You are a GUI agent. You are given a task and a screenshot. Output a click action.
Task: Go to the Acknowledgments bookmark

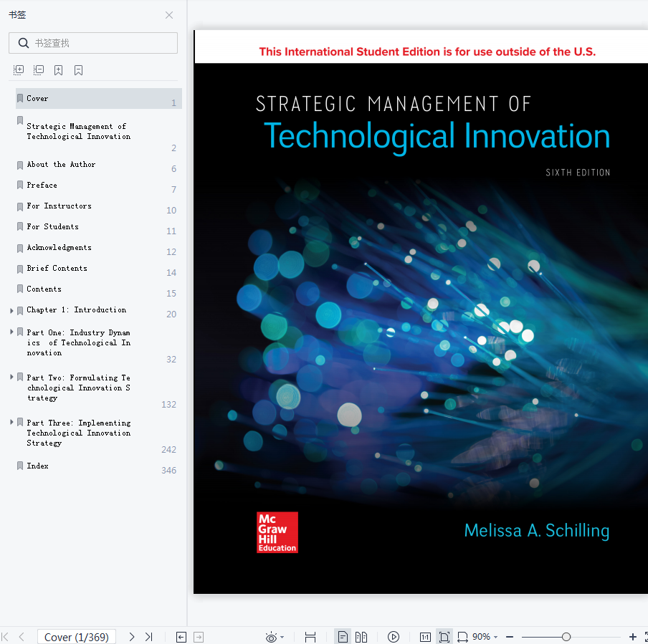pos(59,247)
